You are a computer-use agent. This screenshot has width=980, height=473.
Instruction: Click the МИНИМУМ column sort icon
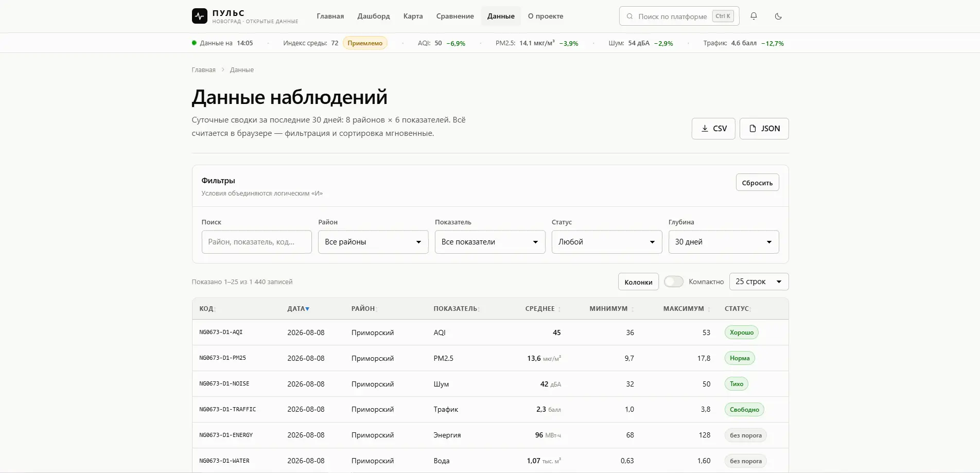tap(633, 309)
